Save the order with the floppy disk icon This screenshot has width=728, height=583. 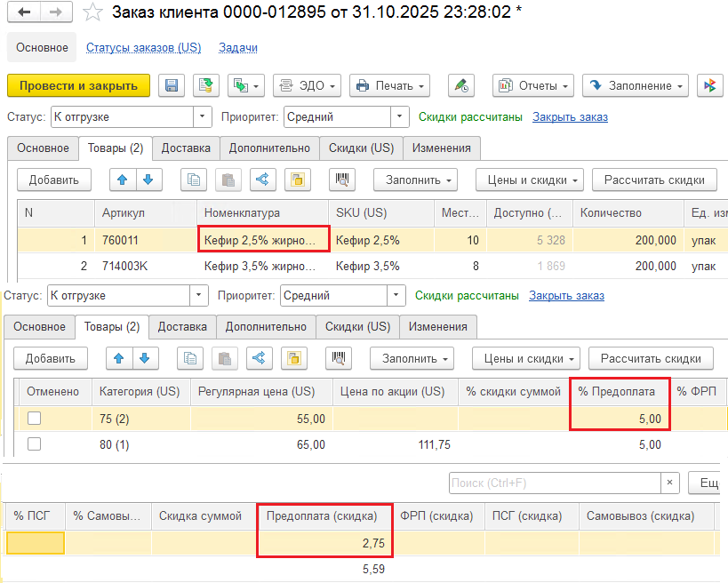pyautogui.click(x=172, y=85)
